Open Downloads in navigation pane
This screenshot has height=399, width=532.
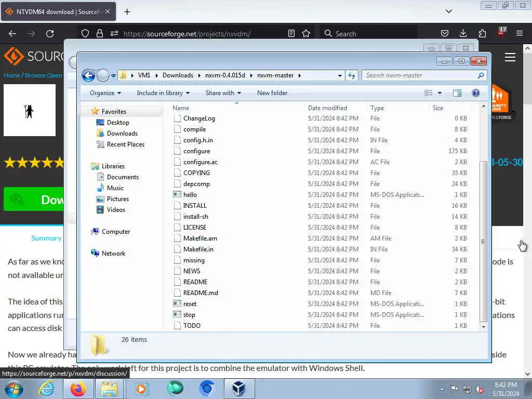click(x=122, y=134)
